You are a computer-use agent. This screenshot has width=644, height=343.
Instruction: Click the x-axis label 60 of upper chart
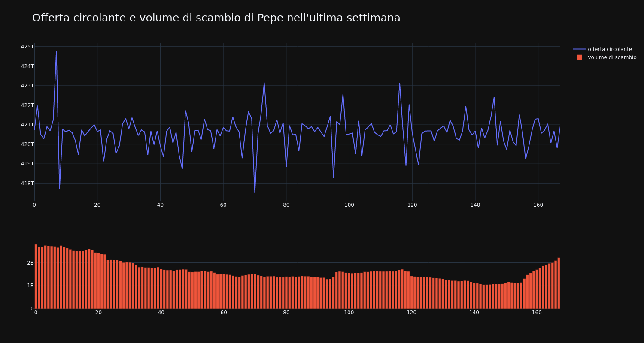[223, 205]
